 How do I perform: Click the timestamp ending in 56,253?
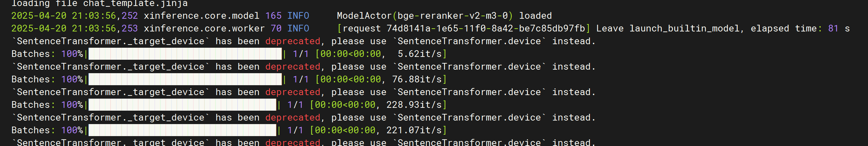point(74,29)
